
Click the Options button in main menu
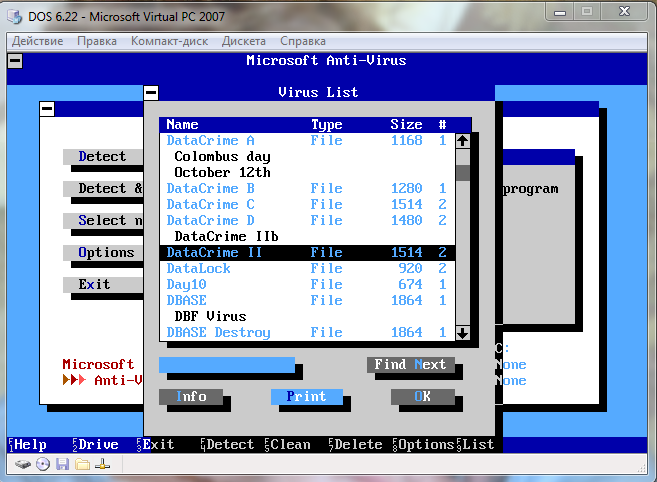coord(103,252)
